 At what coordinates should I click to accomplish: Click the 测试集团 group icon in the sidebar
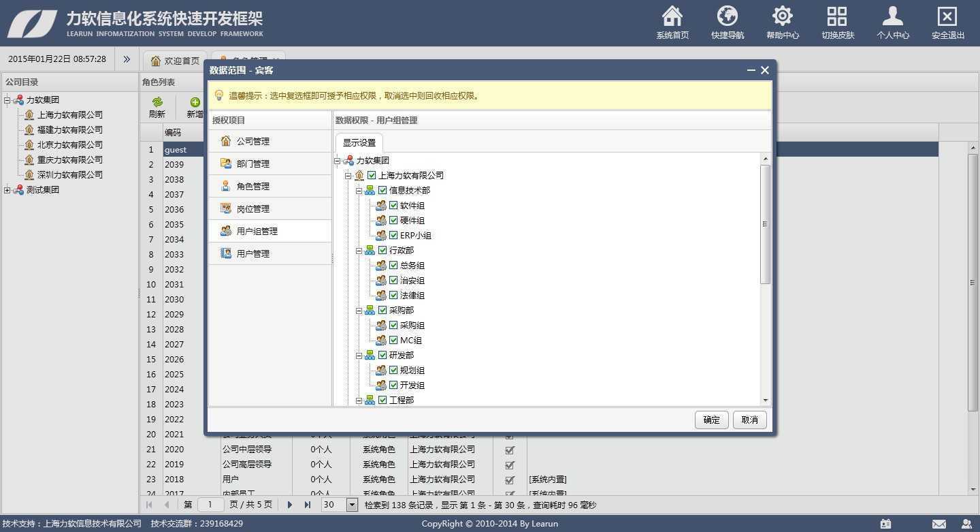[x=18, y=189]
